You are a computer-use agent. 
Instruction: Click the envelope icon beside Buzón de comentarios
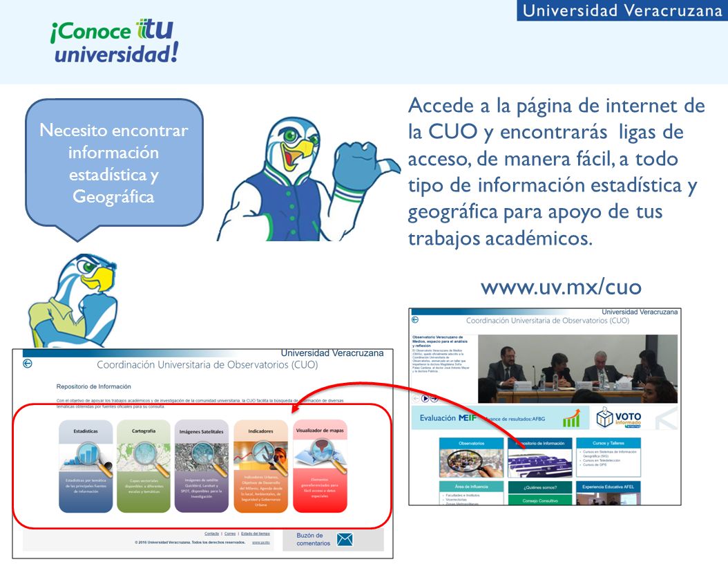tap(345, 539)
